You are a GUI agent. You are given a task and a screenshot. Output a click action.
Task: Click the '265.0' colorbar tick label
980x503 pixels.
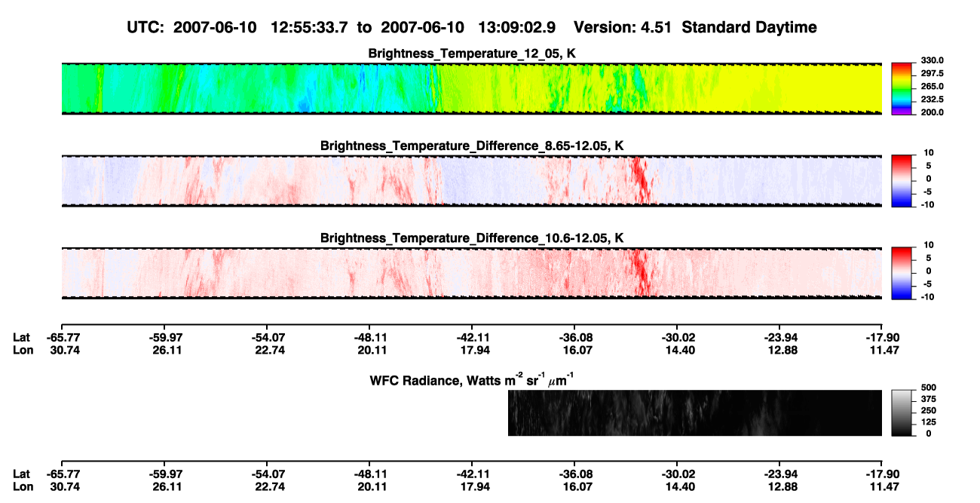[932, 86]
